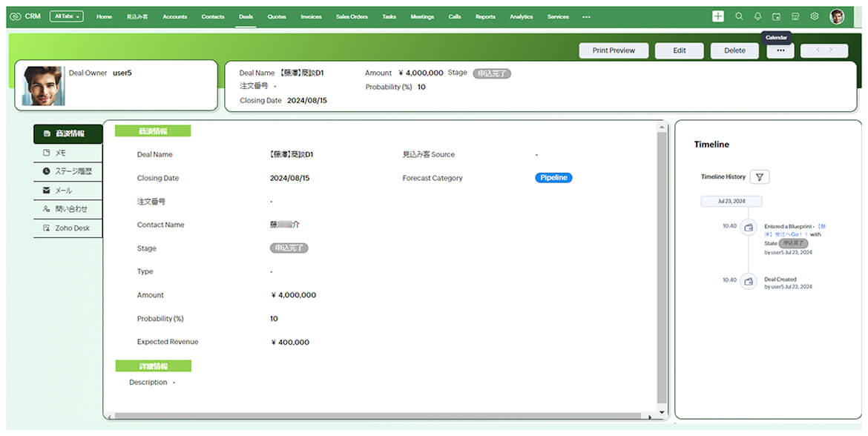Screen dimensions: 868x436
Task: Click the Description field label
Action: coord(148,383)
